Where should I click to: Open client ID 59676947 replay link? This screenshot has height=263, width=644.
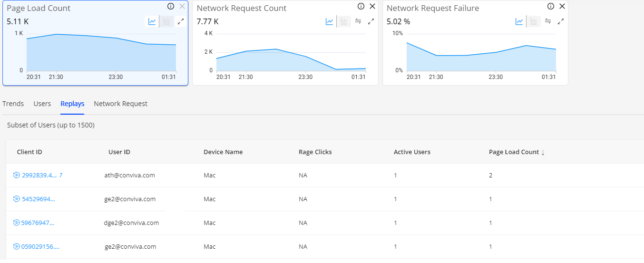point(37,223)
